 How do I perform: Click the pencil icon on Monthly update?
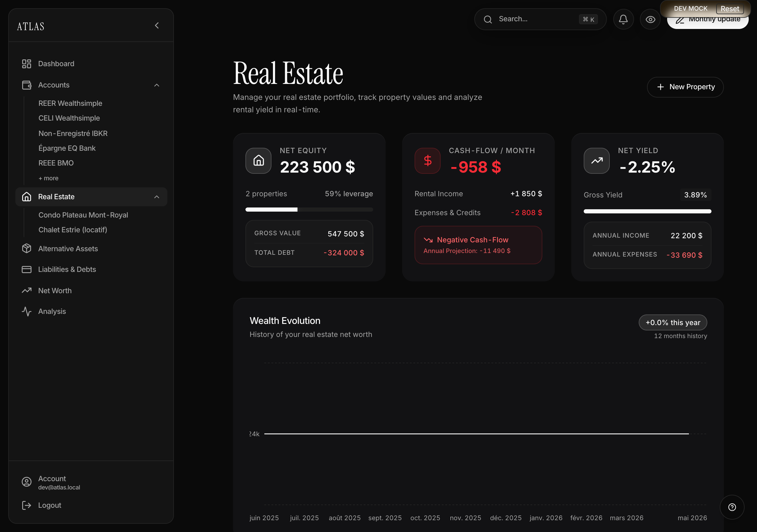pos(680,20)
